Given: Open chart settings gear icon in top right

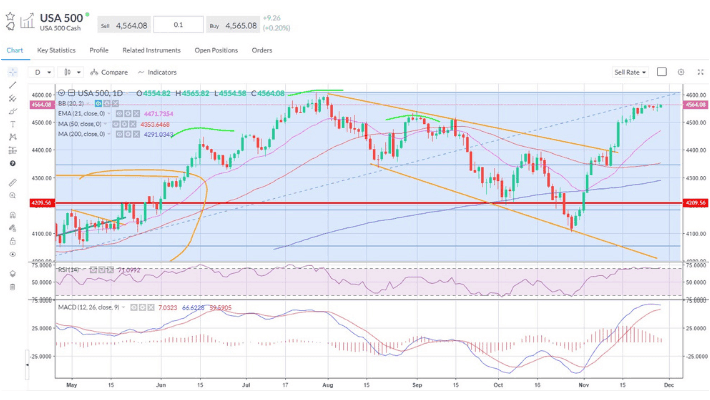Looking at the screenshot, I should pyautogui.click(x=681, y=72).
